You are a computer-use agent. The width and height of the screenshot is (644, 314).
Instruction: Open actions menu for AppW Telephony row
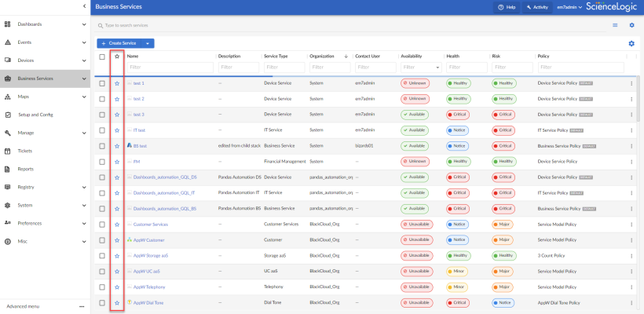tap(631, 287)
